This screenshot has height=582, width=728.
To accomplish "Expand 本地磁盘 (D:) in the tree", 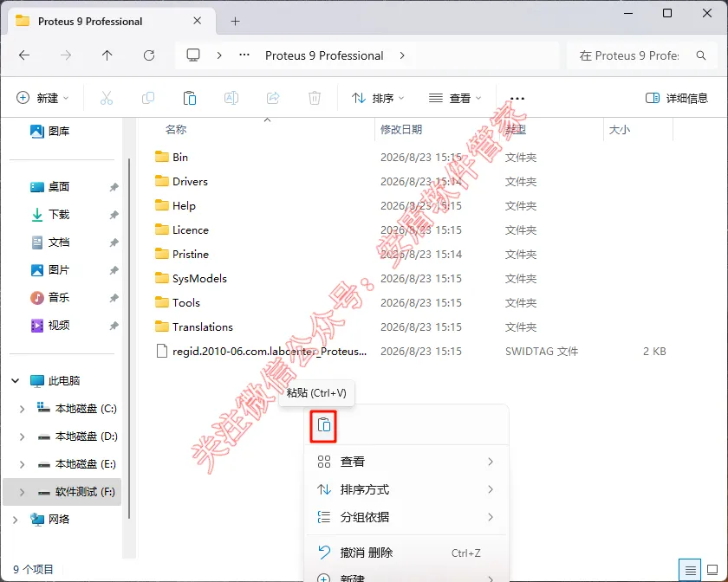I will (22, 436).
